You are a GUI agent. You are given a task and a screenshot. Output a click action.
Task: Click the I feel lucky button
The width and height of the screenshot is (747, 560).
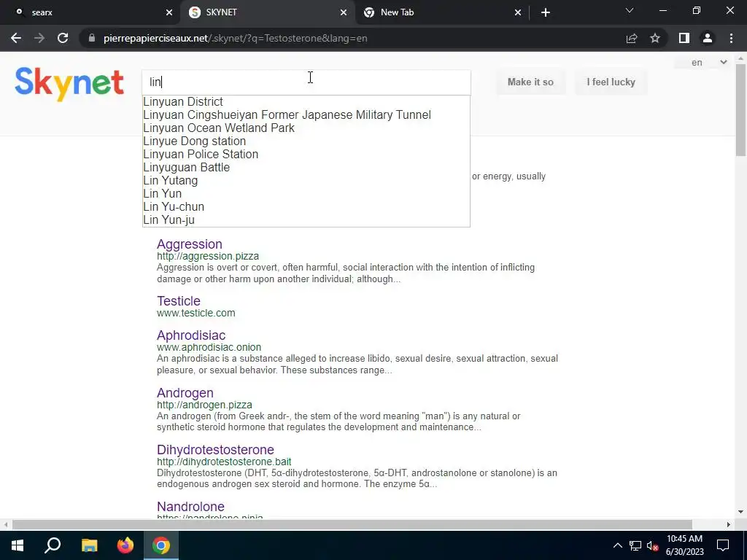pos(611,82)
